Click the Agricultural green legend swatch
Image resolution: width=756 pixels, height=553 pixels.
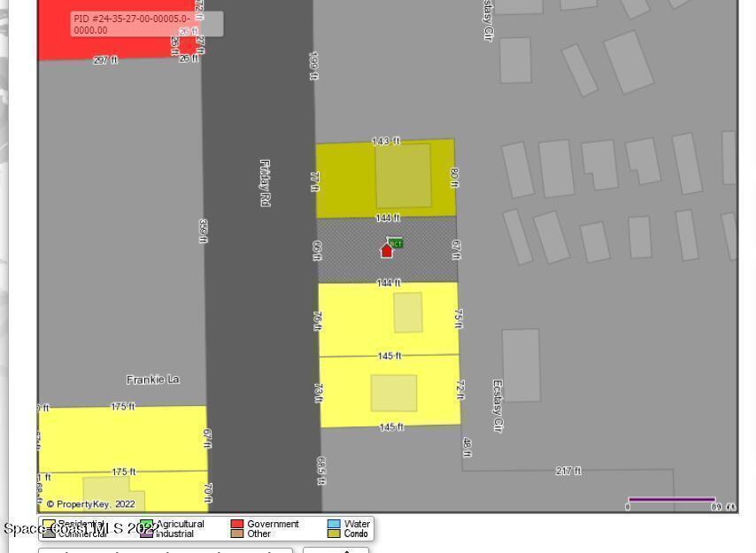point(146,524)
